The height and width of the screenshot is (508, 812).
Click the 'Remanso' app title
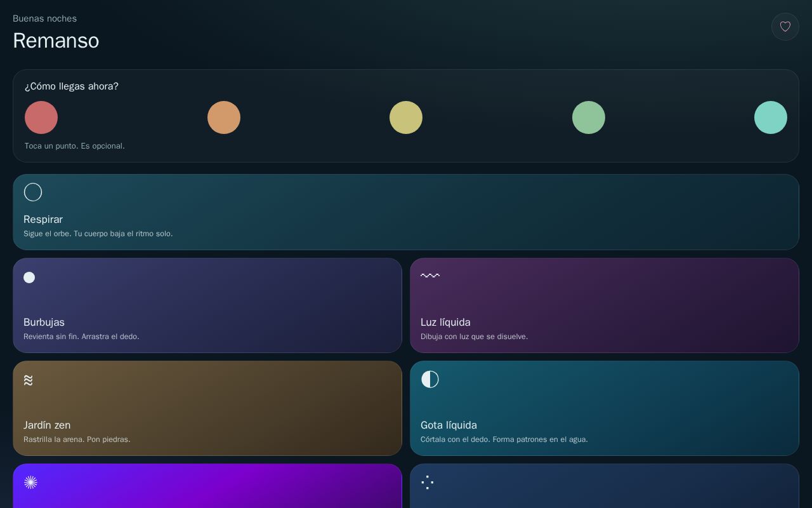56,41
